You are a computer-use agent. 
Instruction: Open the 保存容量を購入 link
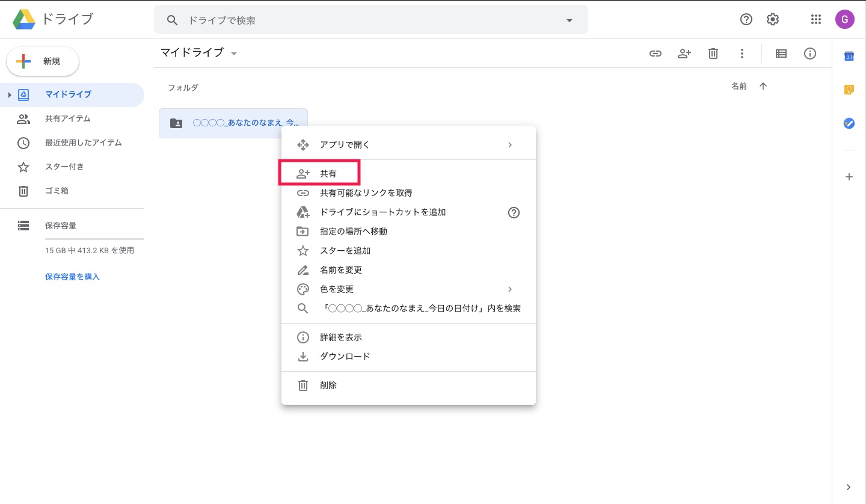pyautogui.click(x=72, y=277)
